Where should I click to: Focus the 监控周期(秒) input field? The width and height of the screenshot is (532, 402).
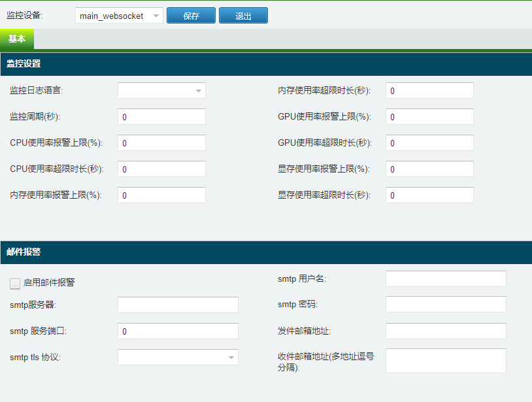click(161, 117)
